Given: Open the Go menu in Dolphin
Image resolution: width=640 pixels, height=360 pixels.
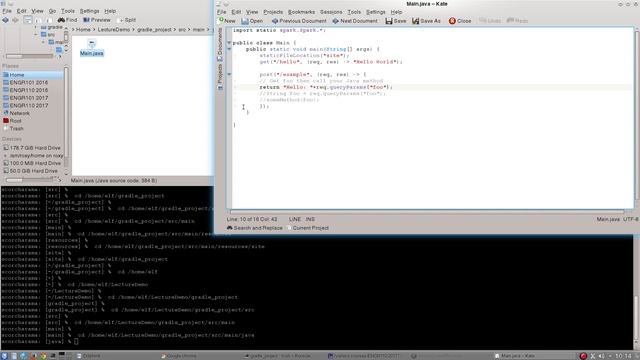Looking at the screenshot, I should pyautogui.click(x=52, y=11).
